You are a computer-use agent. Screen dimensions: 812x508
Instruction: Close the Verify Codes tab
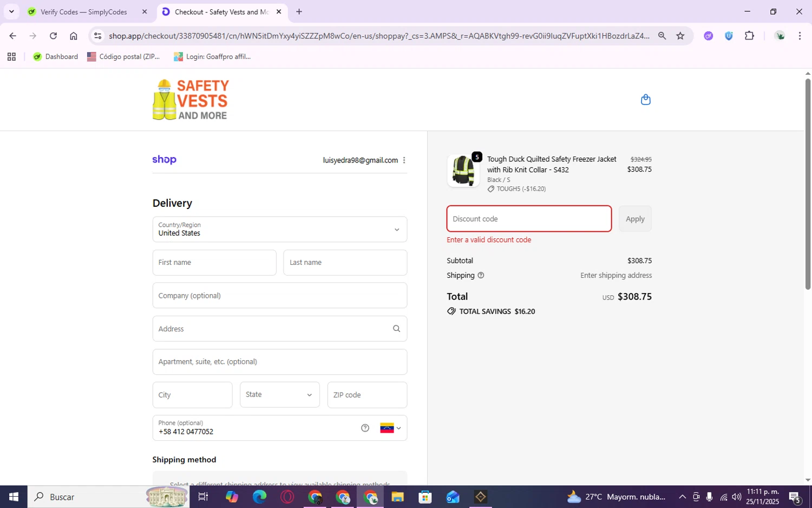(x=145, y=11)
